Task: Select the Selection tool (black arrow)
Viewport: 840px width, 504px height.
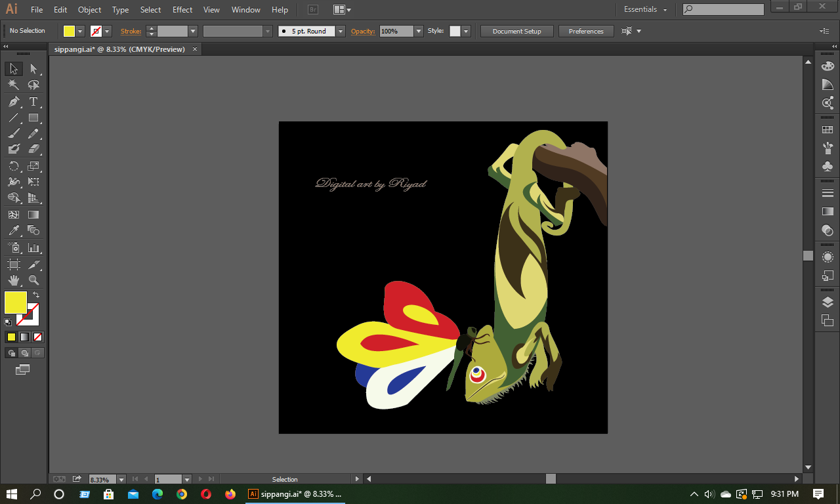Action: (x=14, y=69)
